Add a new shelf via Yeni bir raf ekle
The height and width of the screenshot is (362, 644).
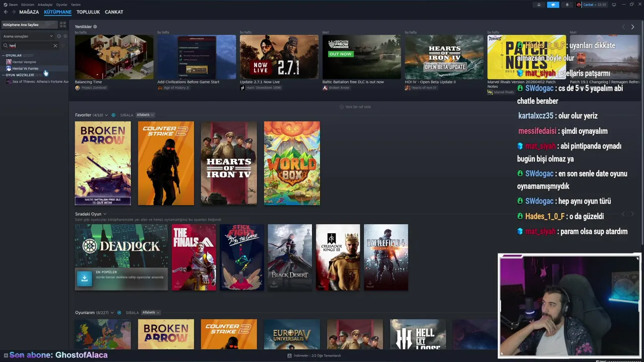click(355, 107)
